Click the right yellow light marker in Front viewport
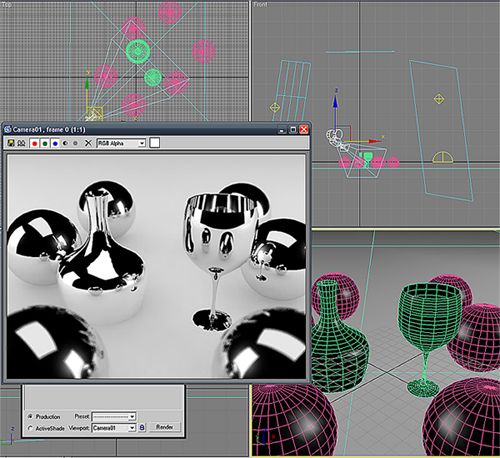The height and width of the screenshot is (458, 500). click(439, 99)
